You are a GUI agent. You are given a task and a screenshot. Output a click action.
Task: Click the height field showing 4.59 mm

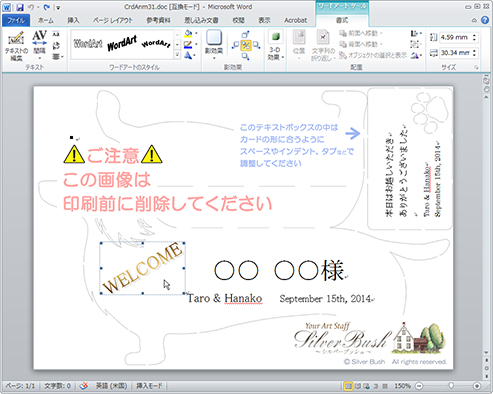tap(455, 37)
